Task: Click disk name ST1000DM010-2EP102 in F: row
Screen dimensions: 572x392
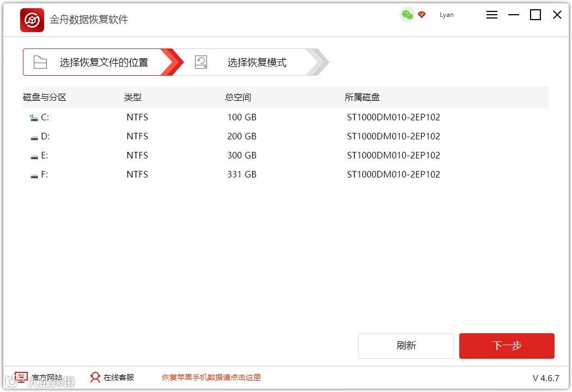Action: [394, 174]
